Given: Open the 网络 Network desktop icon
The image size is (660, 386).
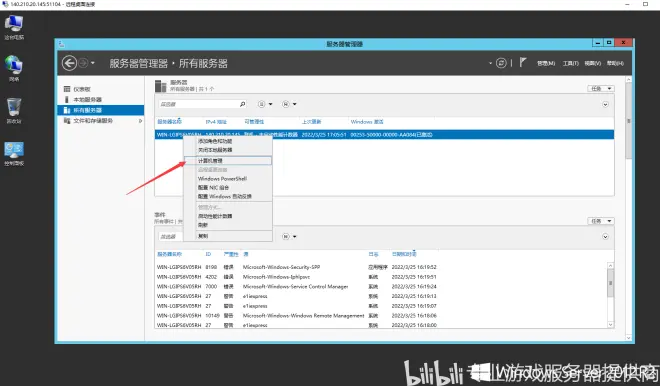Looking at the screenshot, I should [14, 69].
